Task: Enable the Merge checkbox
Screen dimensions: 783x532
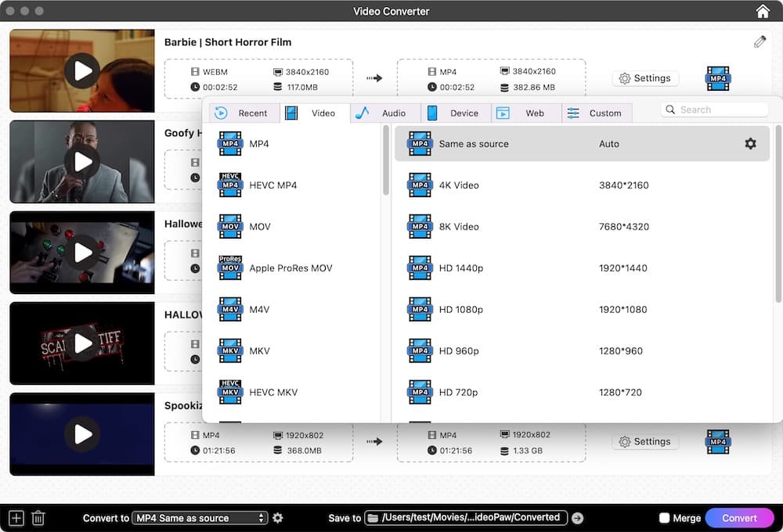Action: tap(664, 518)
